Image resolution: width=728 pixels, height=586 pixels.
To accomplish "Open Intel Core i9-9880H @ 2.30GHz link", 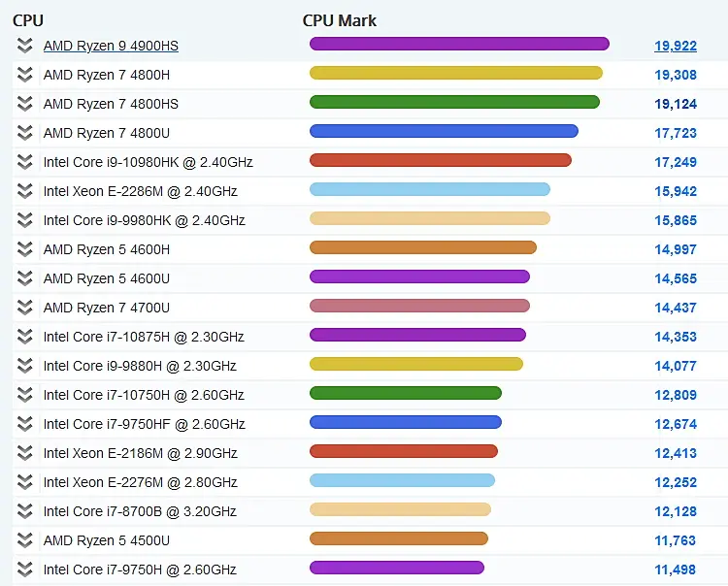I will point(140,366).
